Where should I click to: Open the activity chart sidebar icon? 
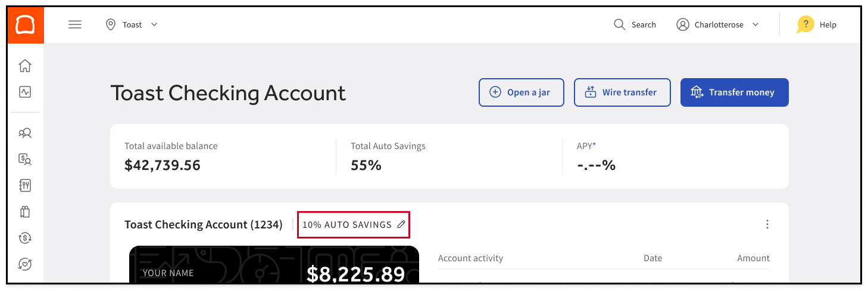click(x=25, y=92)
